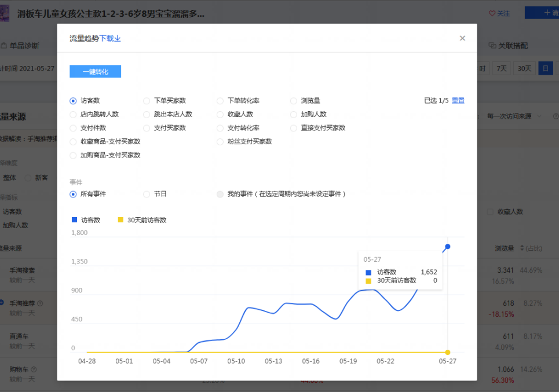Select the 30天 time range button
This screenshot has width=559, height=392.
(524, 68)
